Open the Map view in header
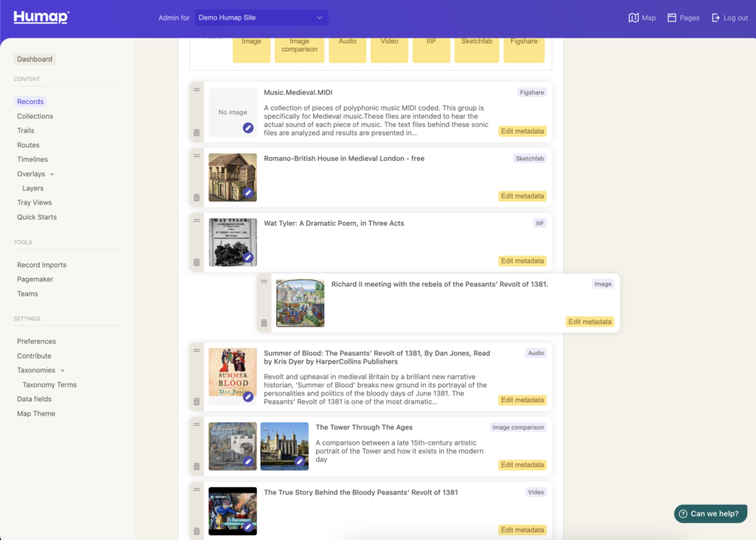Screen dimensions: 756x540 coord(642,18)
